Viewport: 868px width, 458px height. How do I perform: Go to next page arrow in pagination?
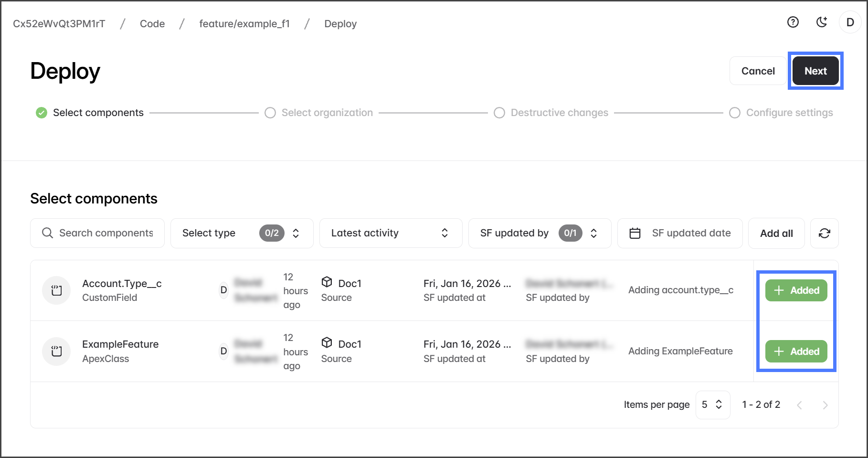pyautogui.click(x=825, y=405)
